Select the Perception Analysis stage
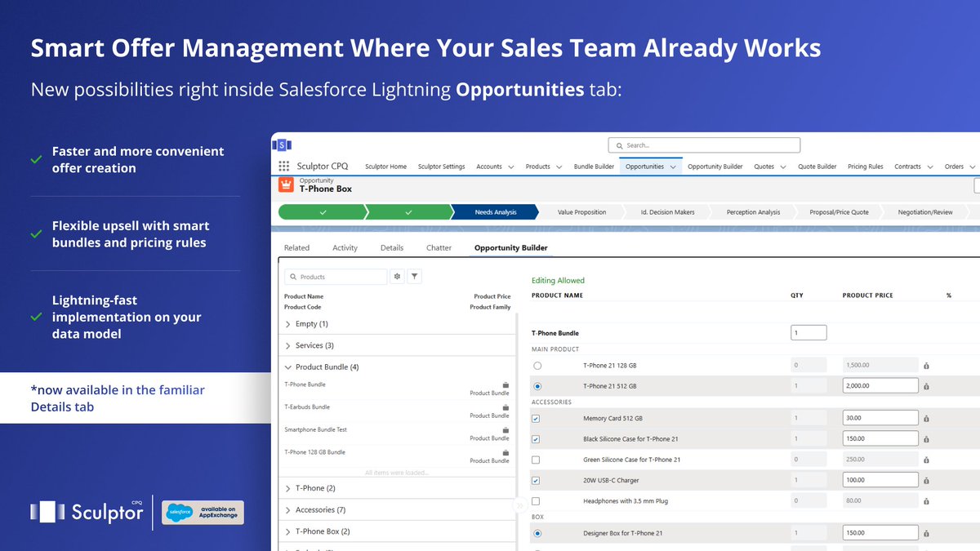 click(753, 212)
